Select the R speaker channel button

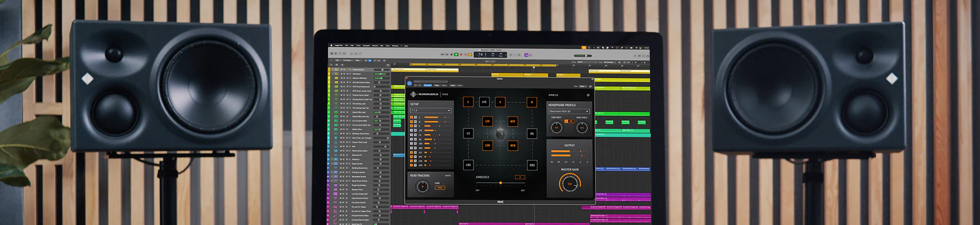(x=532, y=102)
